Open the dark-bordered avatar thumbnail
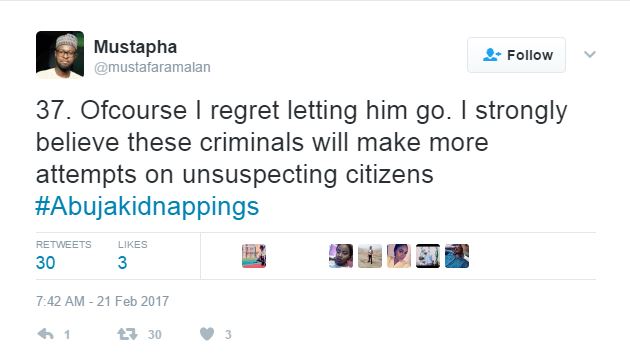630x360 pixels. (x=428, y=256)
